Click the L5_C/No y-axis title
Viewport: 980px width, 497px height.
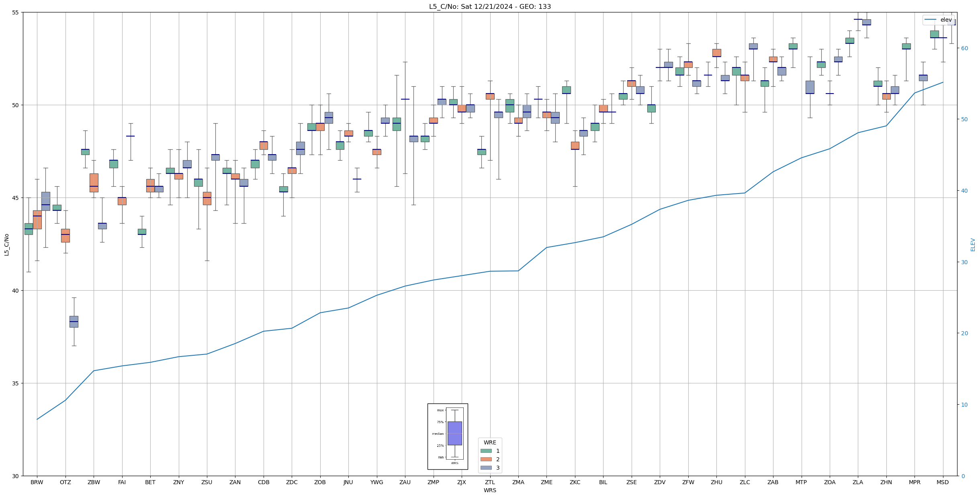pyautogui.click(x=6, y=244)
